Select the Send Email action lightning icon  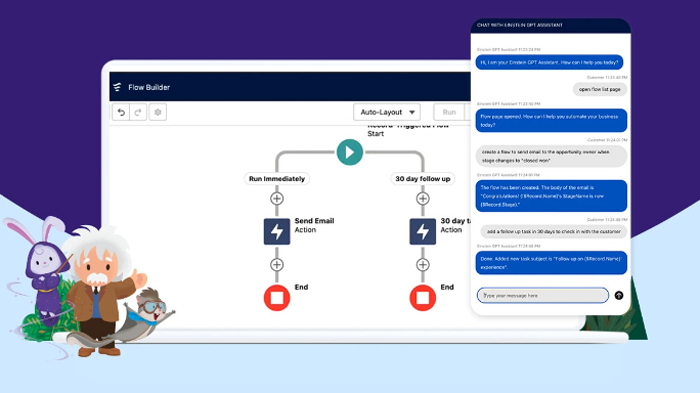(277, 231)
